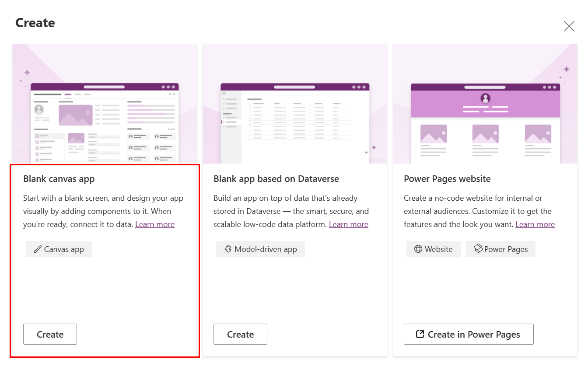Click the Create in Power Pages button
Image resolution: width=588 pixels, height=370 pixels.
469,334
